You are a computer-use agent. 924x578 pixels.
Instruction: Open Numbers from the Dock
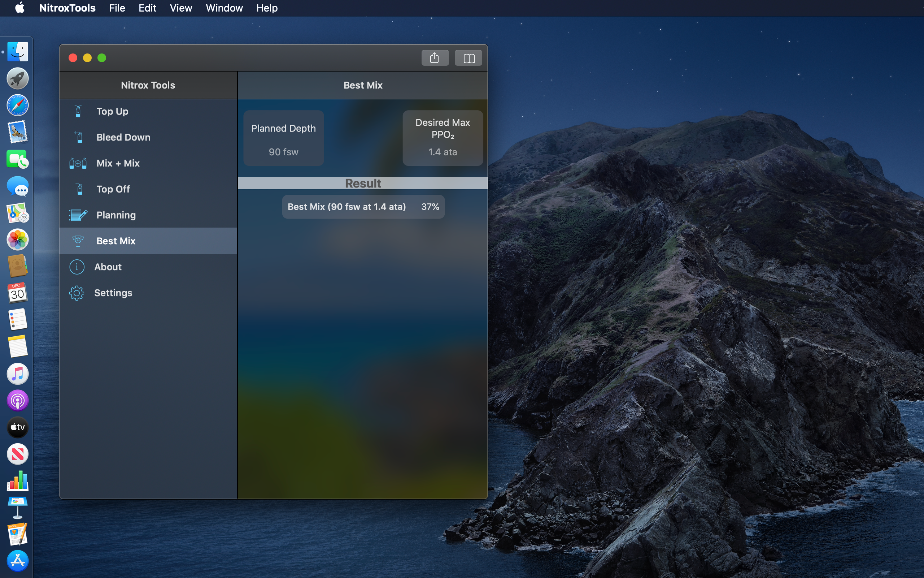click(18, 481)
